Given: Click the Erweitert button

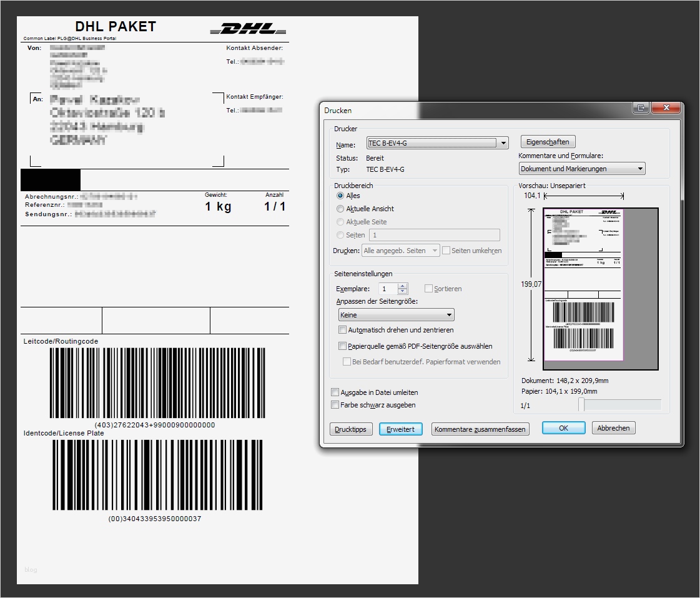Looking at the screenshot, I should point(400,429).
